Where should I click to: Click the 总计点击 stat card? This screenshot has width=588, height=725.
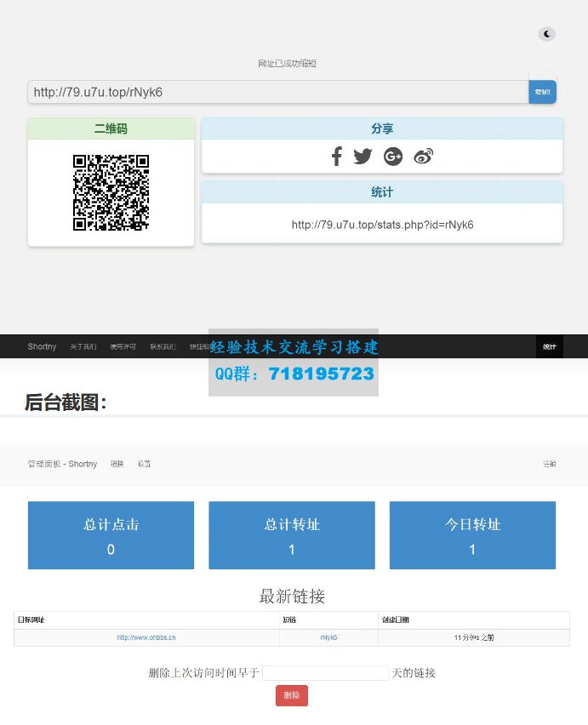(111, 535)
